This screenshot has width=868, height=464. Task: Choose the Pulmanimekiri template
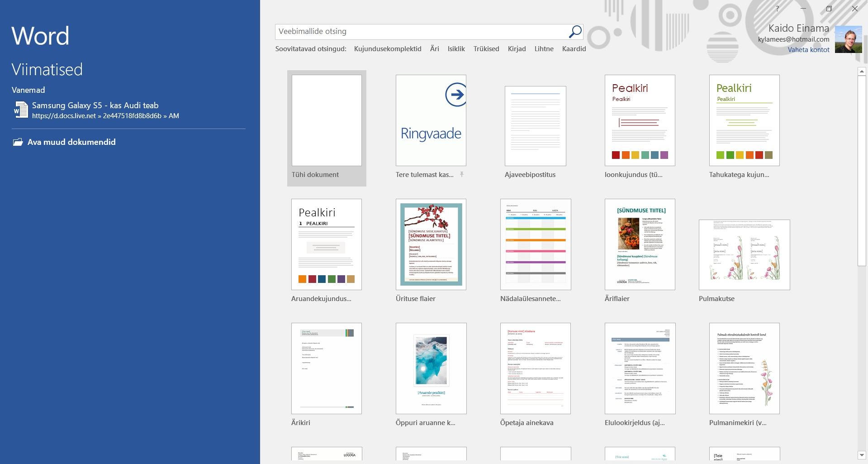pyautogui.click(x=745, y=368)
